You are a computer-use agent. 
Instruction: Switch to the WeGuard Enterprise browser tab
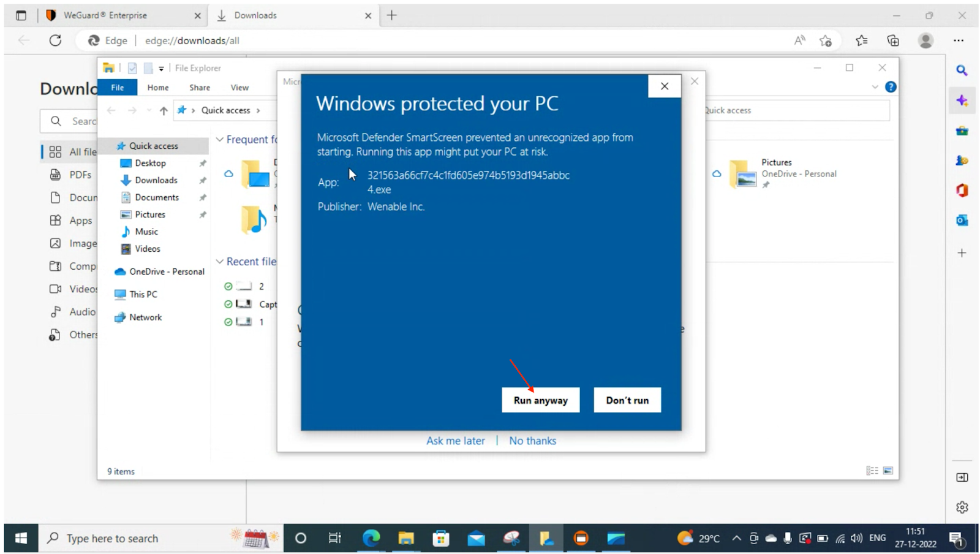coord(123,15)
